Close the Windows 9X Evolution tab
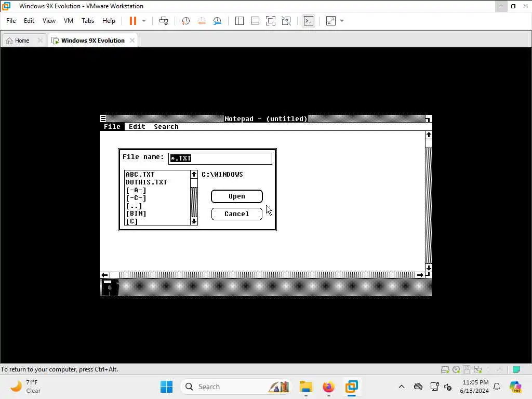The width and height of the screenshot is (532, 399). point(132,41)
